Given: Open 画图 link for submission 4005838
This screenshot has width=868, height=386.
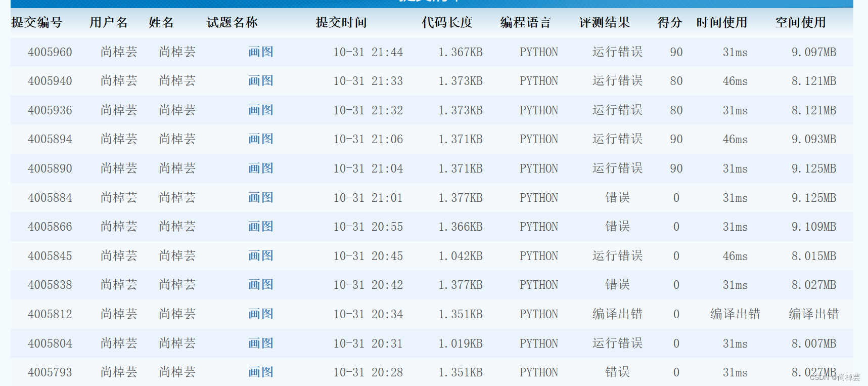Looking at the screenshot, I should 261,285.
